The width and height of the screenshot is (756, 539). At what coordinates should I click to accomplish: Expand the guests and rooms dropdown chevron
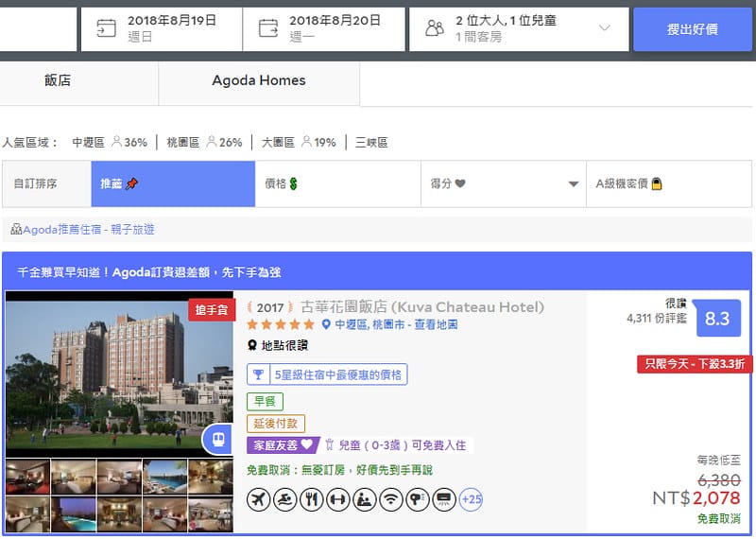(x=604, y=28)
